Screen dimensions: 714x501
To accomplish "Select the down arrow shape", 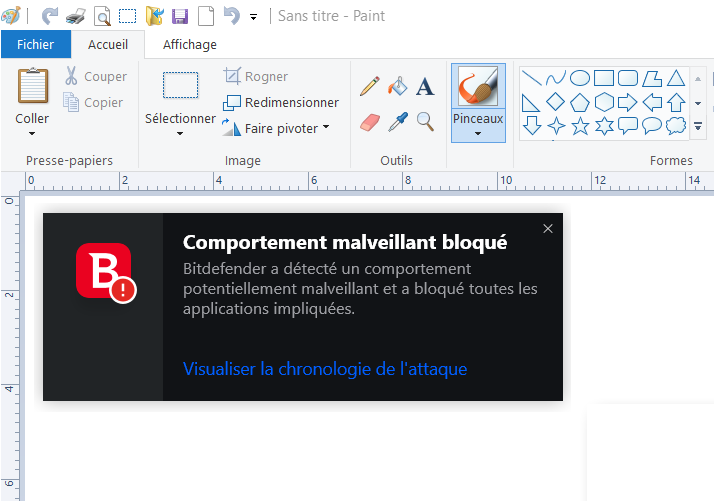I will (531, 126).
